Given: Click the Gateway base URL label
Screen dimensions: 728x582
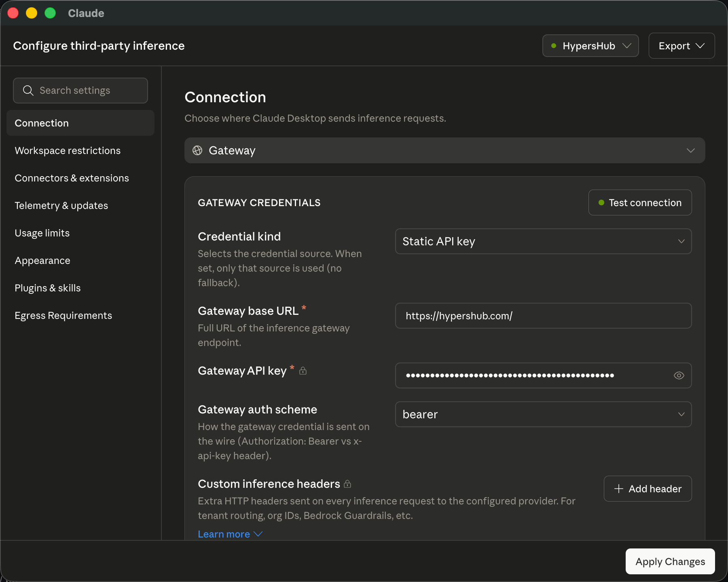Looking at the screenshot, I should pos(248,311).
